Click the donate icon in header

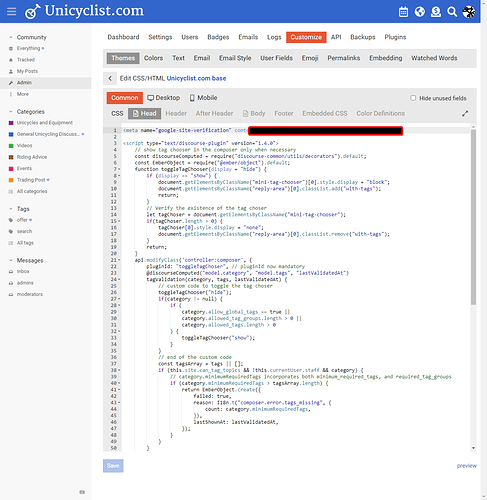(436, 12)
